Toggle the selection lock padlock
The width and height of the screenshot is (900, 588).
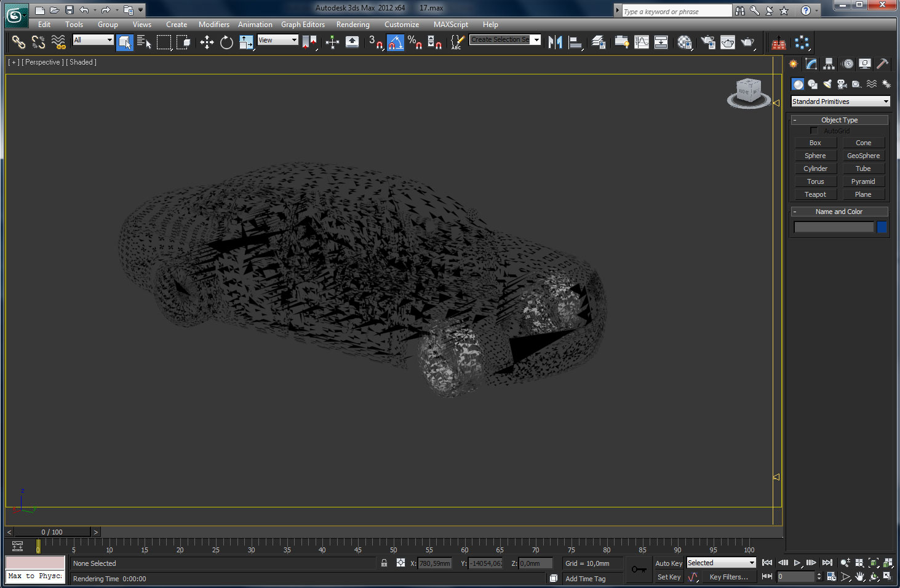click(384, 563)
